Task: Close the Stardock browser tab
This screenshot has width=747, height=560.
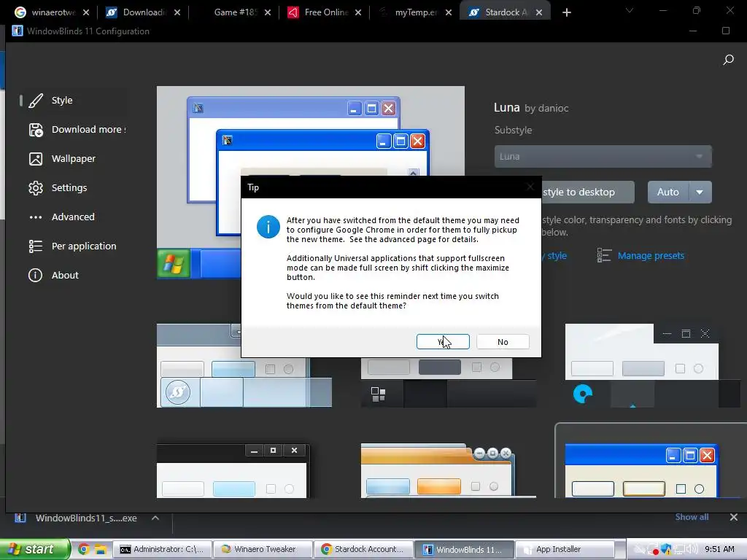Action: click(539, 12)
